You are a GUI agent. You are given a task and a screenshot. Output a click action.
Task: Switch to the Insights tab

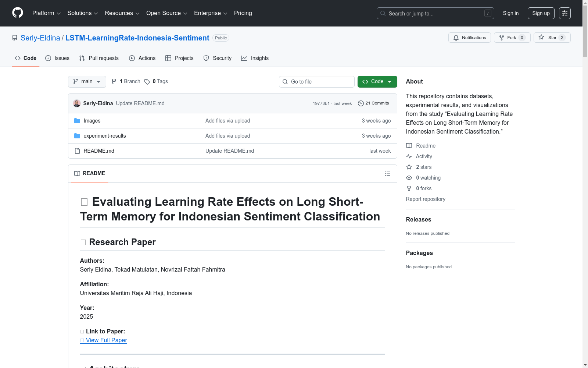point(255,58)
